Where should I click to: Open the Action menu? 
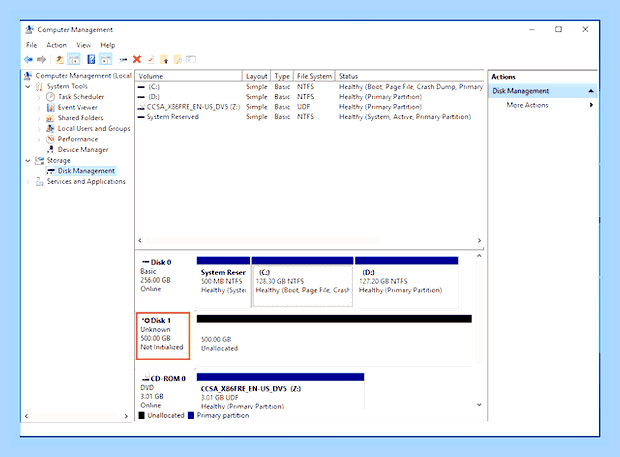click(x=57, y=45)
